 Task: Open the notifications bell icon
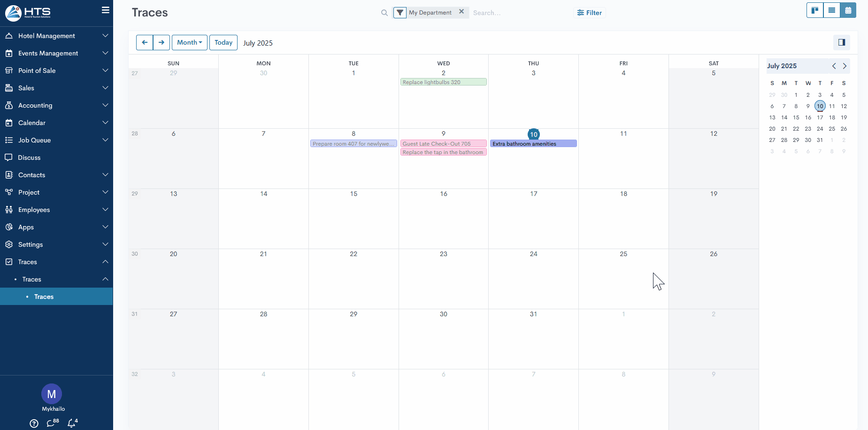point(72,423)
